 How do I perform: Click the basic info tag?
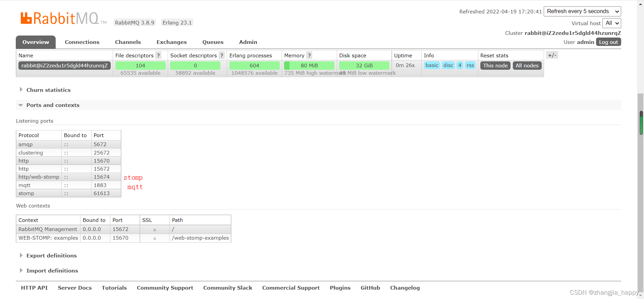tap(432, 65)
